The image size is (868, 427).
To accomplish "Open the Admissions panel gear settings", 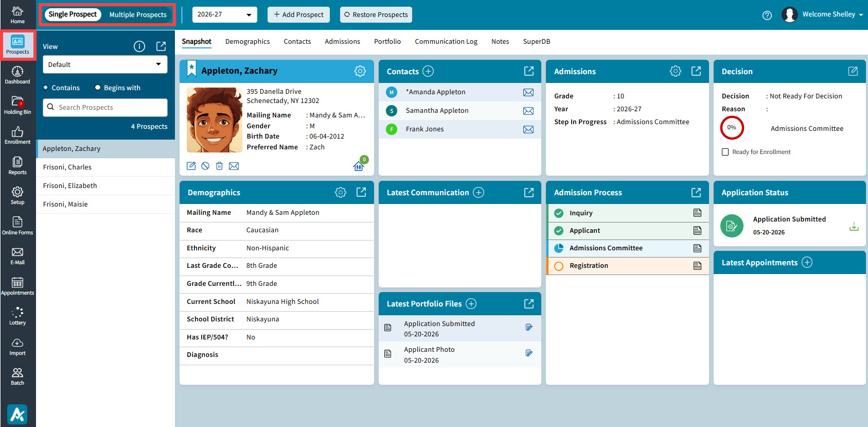I will point(676,71).
